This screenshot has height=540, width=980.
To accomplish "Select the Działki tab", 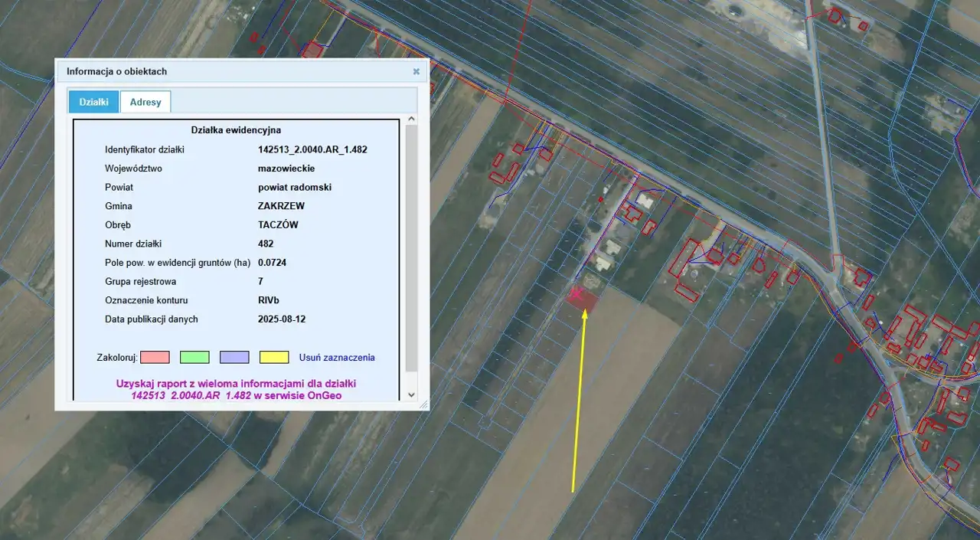I will (93, 102).
